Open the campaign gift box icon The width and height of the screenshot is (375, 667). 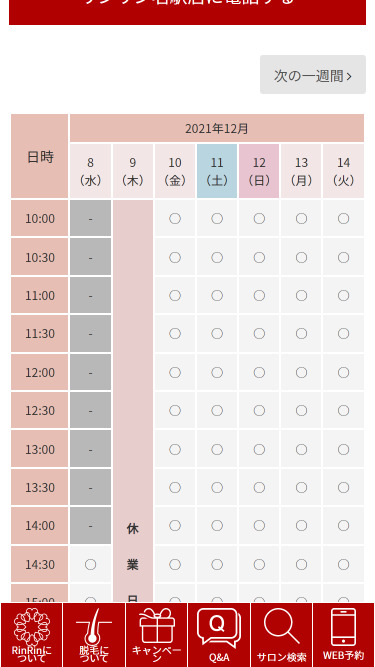coord(156,635)
